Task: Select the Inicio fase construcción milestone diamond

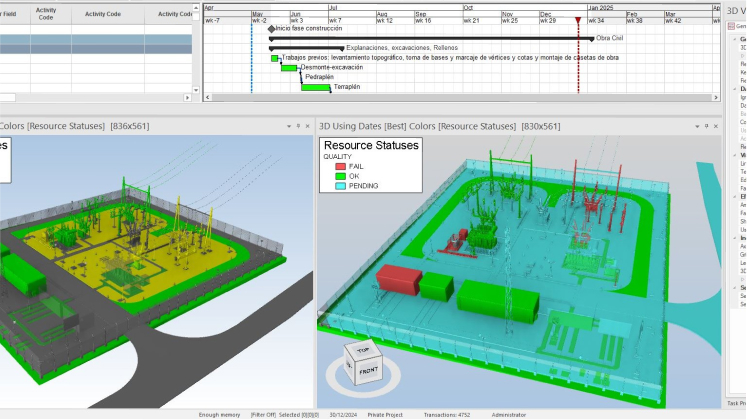Action: pos(271,28)
